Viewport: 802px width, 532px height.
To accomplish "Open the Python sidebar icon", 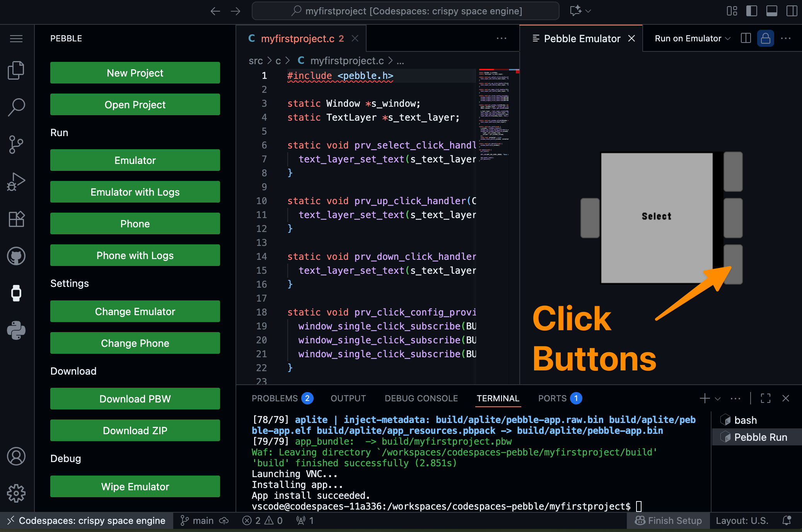I will pos(16,330).
